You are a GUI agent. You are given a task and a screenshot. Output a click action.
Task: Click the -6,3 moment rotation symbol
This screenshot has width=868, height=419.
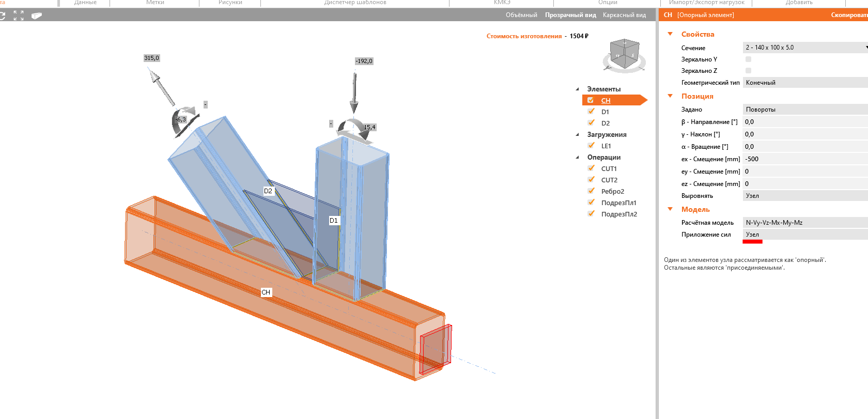(x=183, y=121)
